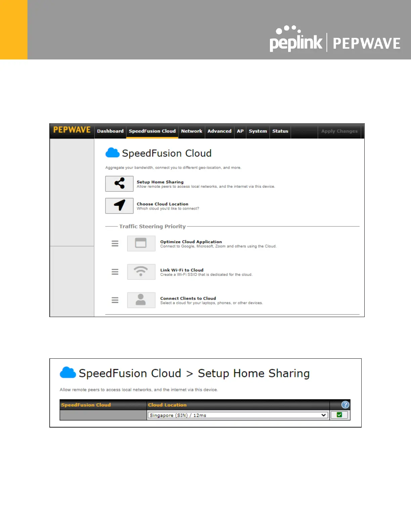Go to the Dashboard tab
This screenshot has height=532, width=411.
110,131
